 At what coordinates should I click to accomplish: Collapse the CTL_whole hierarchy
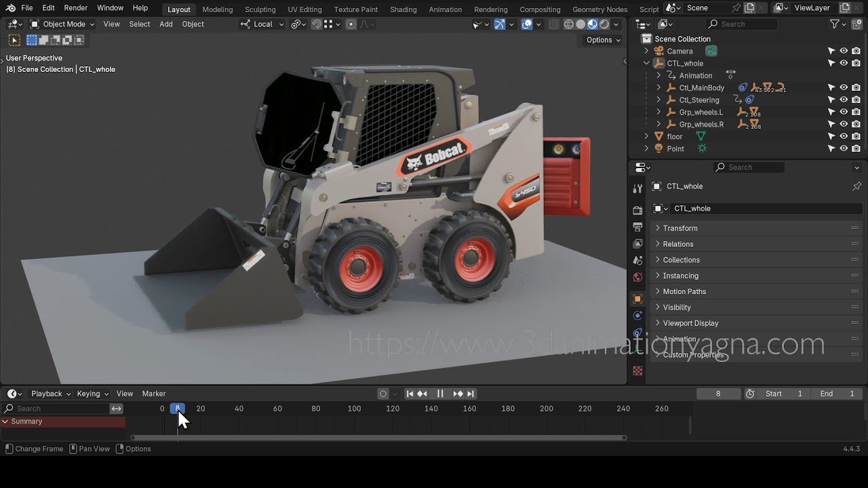click(x=646, y=63)
